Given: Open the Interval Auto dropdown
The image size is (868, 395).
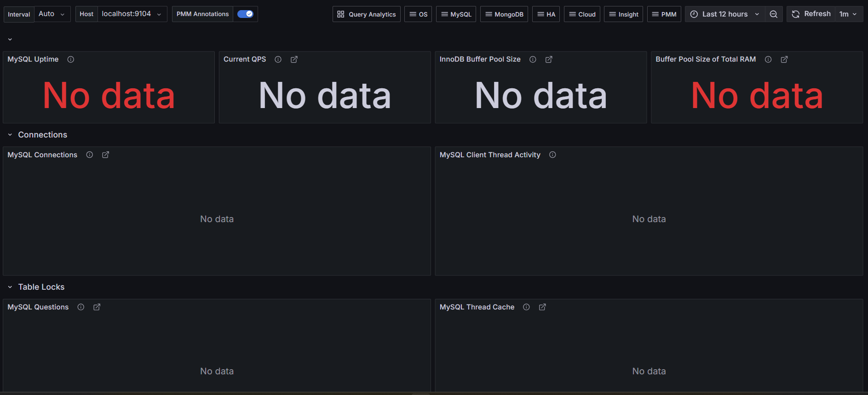Looking at the screenshot, I should [x=52, y=14].
